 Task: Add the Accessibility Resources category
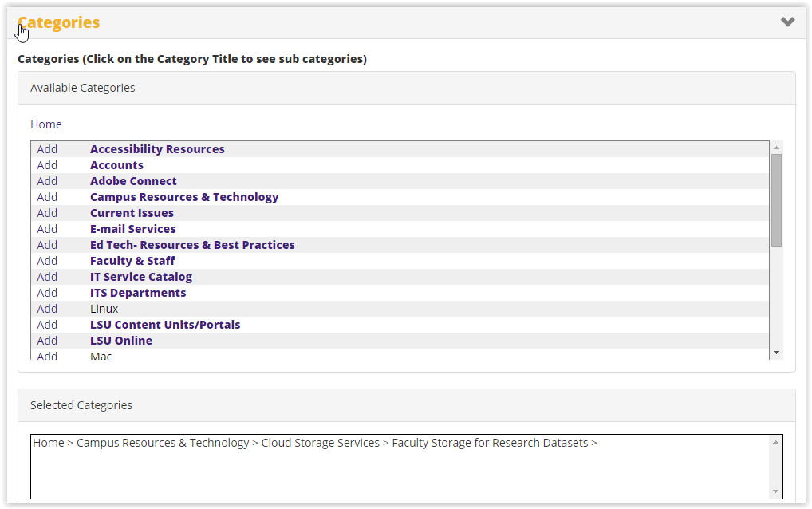point(47,149)
